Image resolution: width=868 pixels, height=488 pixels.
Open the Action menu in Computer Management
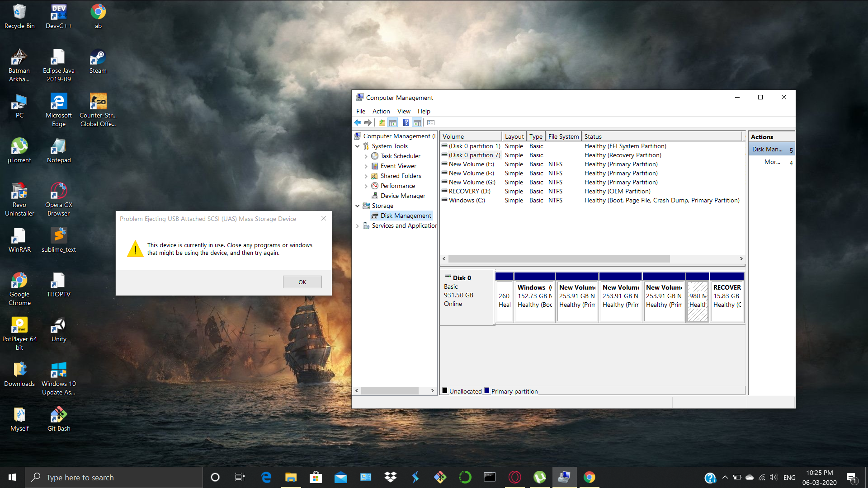point(380,111)
